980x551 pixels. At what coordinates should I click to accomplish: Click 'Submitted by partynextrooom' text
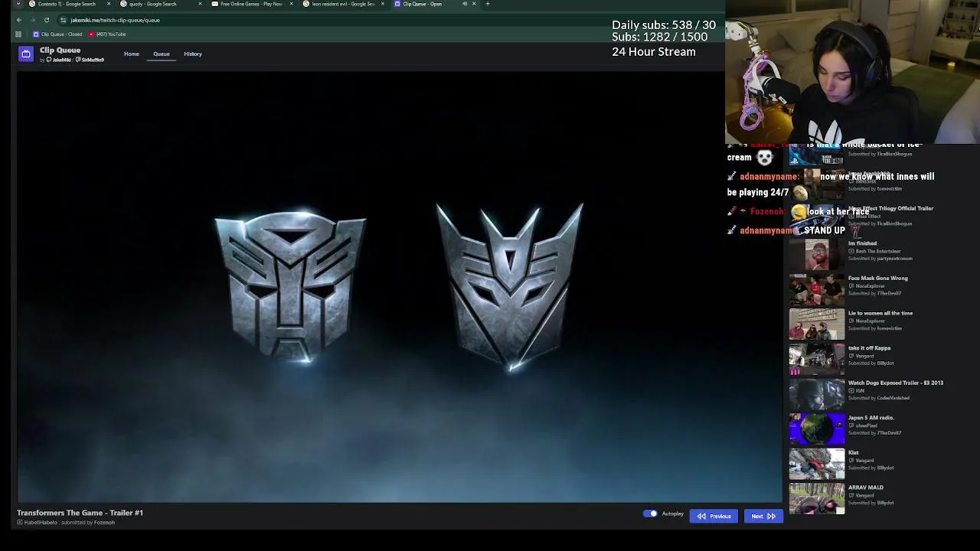pos(880,259)
